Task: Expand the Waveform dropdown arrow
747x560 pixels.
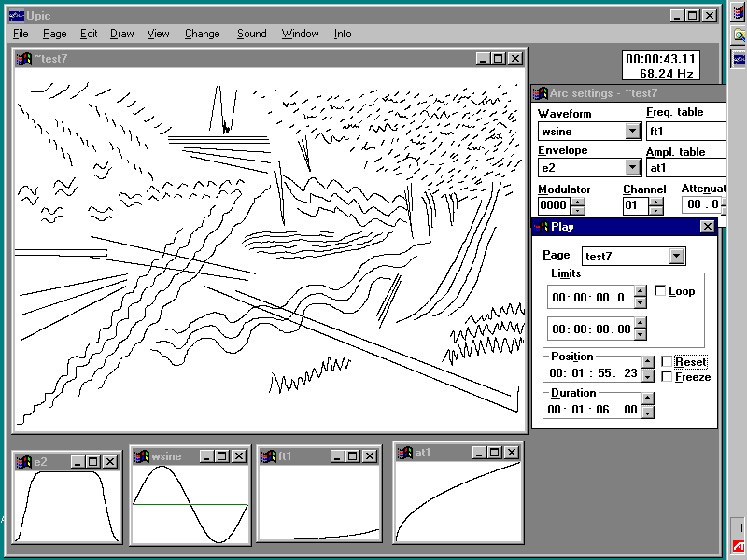Action: coord(633,131)
